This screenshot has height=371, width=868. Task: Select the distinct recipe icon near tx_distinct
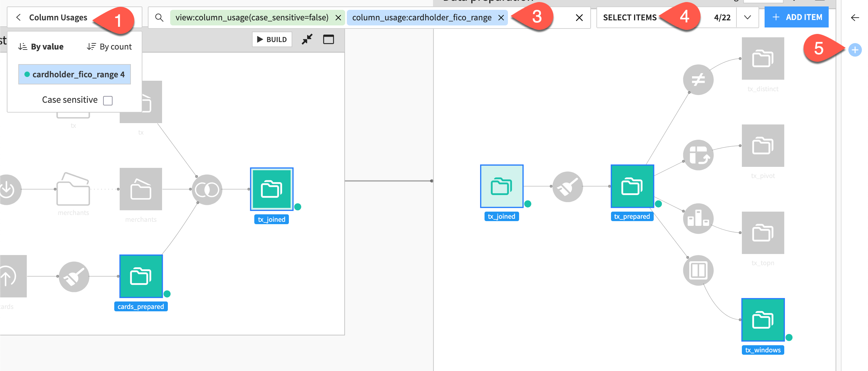click(x=698, y=80)
